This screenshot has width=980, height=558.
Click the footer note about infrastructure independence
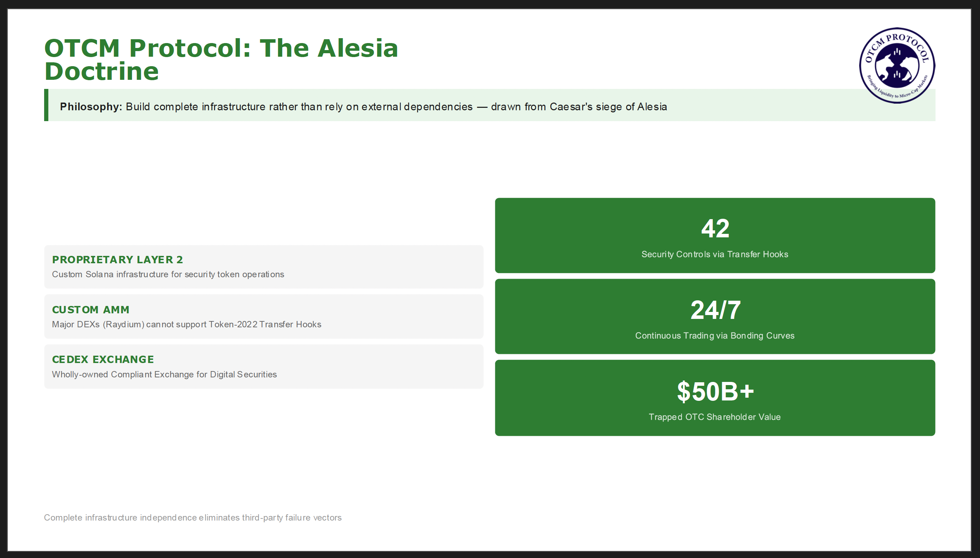[193, 517]
